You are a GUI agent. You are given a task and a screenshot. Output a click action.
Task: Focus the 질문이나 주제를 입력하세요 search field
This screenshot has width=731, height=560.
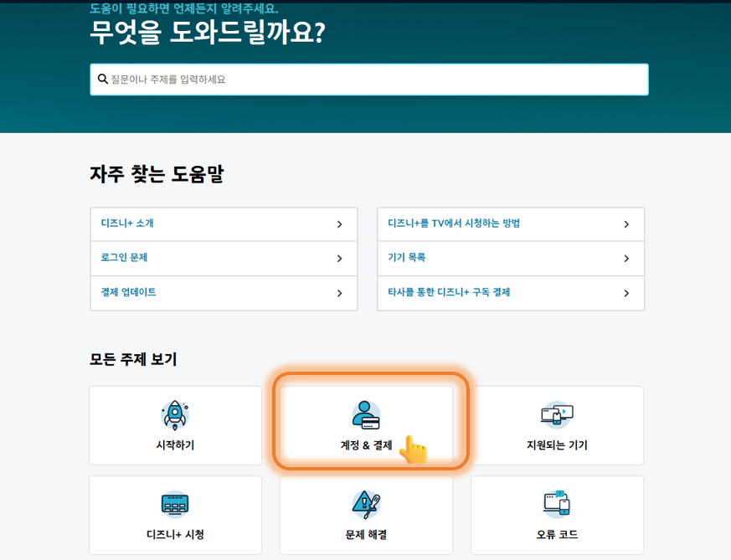coord(368,80)
